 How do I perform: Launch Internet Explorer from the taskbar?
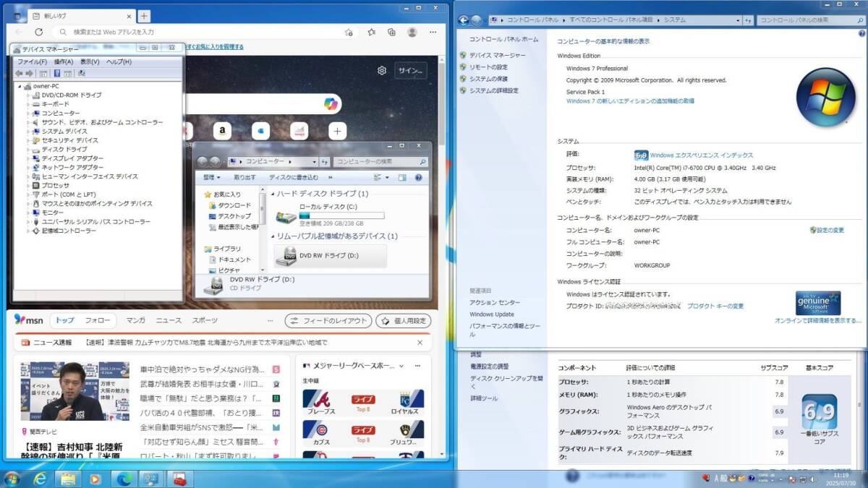point(41,479)
